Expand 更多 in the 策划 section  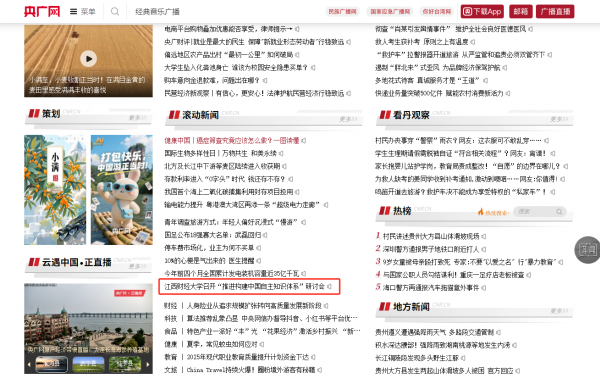(137, 118)
